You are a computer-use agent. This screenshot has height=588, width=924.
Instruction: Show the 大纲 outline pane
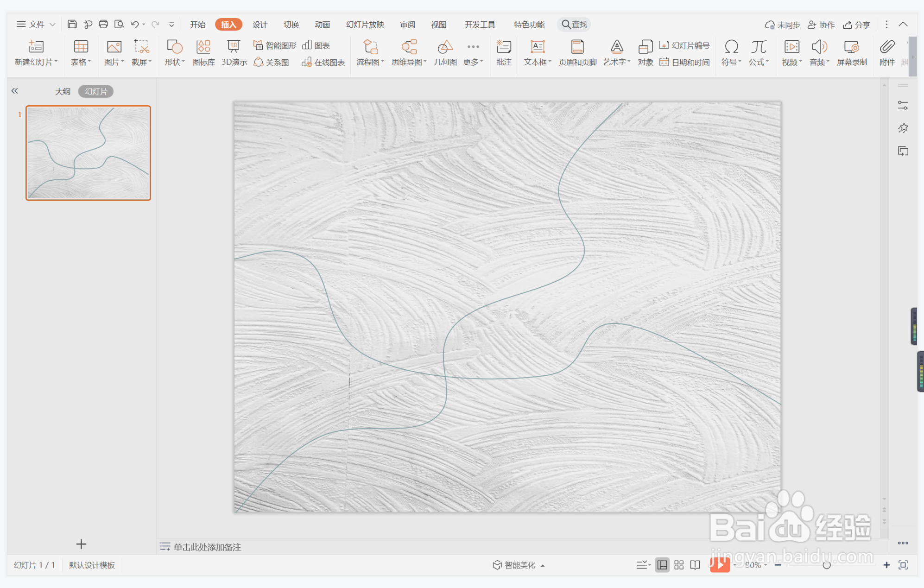click(x=63, y=91)
